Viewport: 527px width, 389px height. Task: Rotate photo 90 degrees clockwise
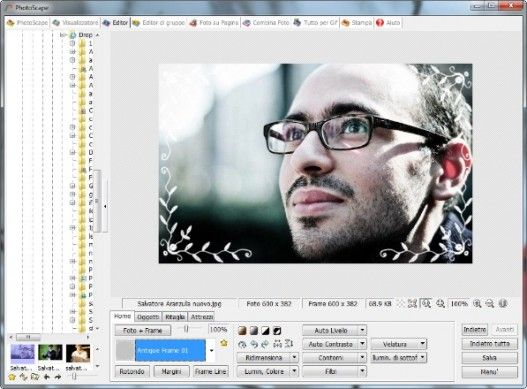pos(265,344)
